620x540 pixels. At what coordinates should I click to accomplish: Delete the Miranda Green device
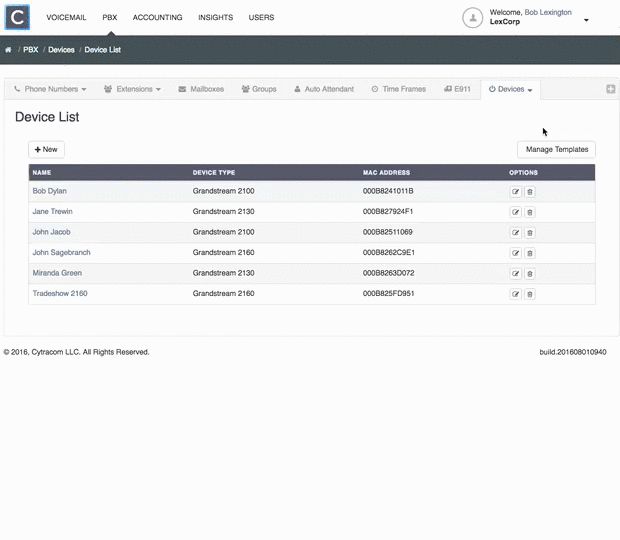tap(530, 274)
